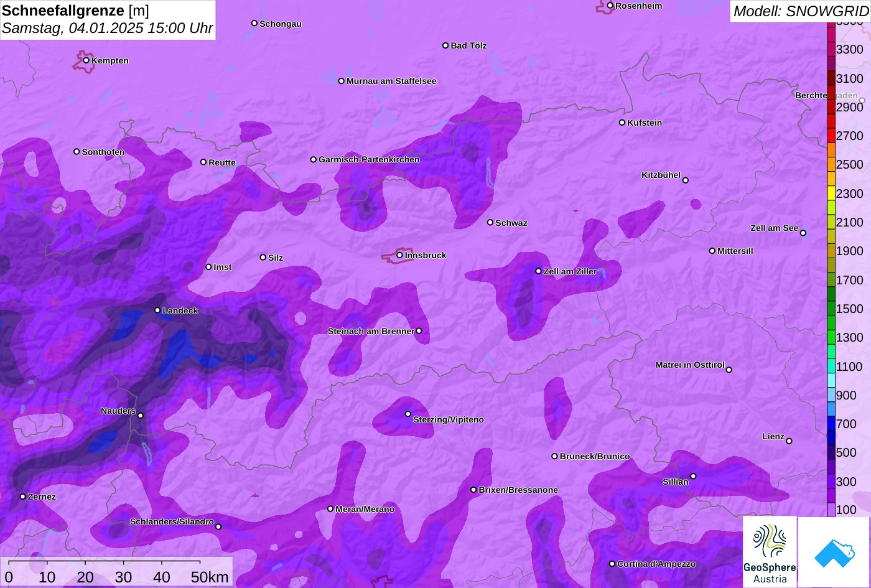Click the Rosenheim city marker dot

point(610,6)
